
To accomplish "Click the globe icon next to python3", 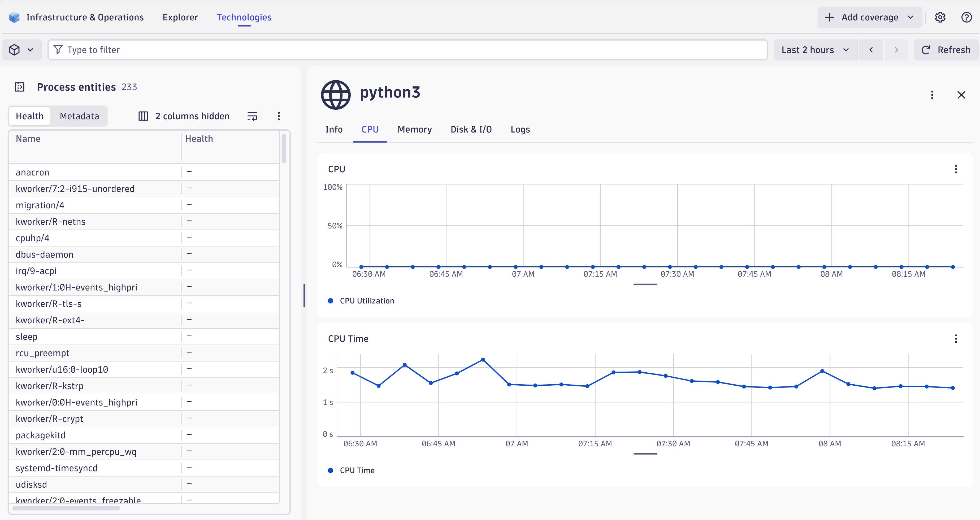I will pyautogui.click(x=335, y=95).
